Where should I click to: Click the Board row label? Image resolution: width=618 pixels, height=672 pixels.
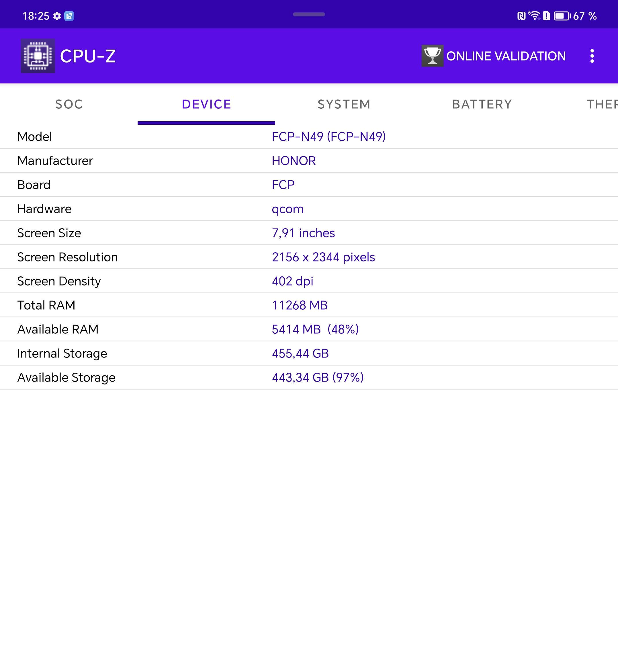(34, 185)
